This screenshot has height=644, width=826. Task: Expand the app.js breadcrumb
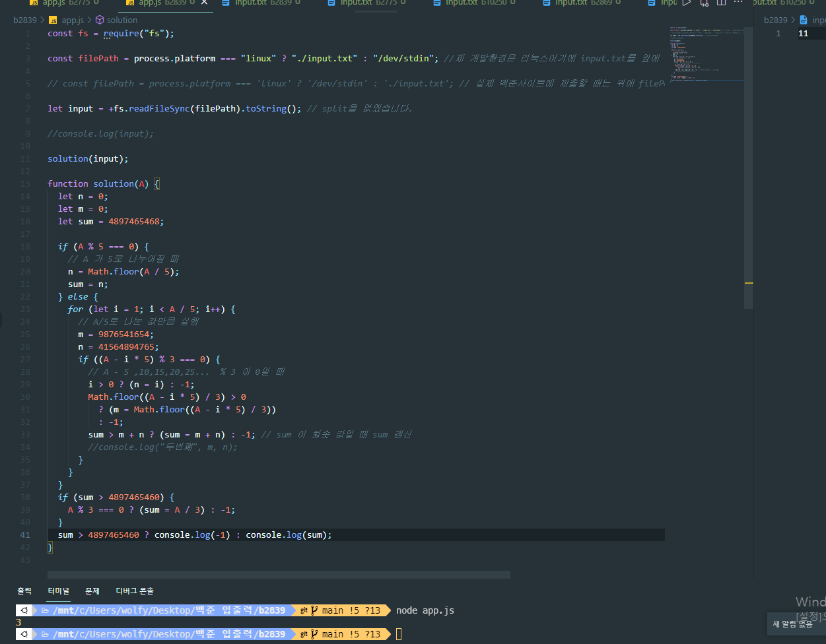click(73, 20)
